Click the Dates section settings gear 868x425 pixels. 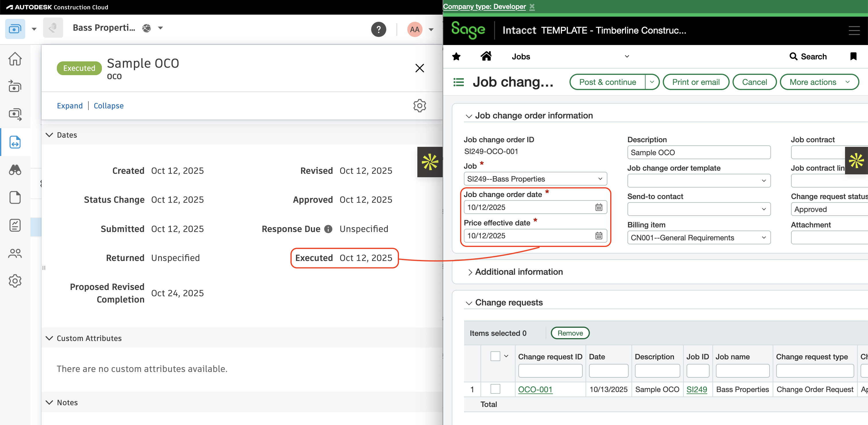[420, 106]
